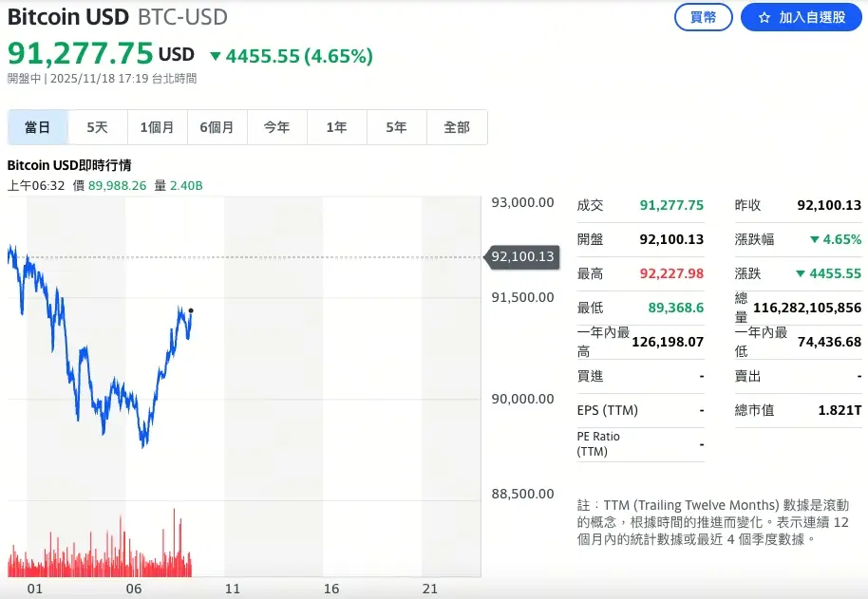Click the 成交 value 91,277.75 in table
Image resolution: width=868 pixels, height=599 pixels.
point(671,205)
